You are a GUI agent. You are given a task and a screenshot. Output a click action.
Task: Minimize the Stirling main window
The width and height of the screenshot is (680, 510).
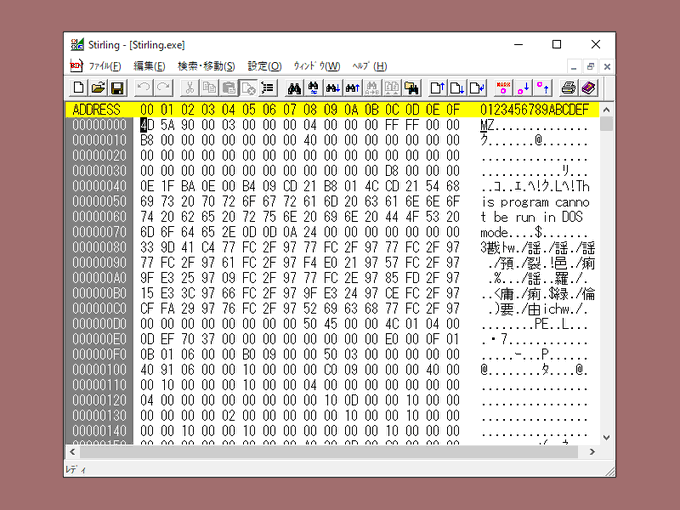point(518,44)
